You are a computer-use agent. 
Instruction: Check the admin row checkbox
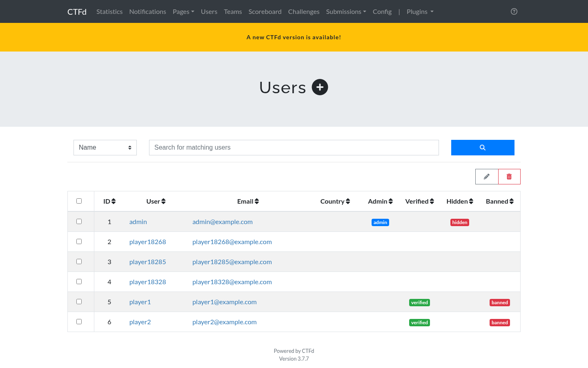click(79, 221)
